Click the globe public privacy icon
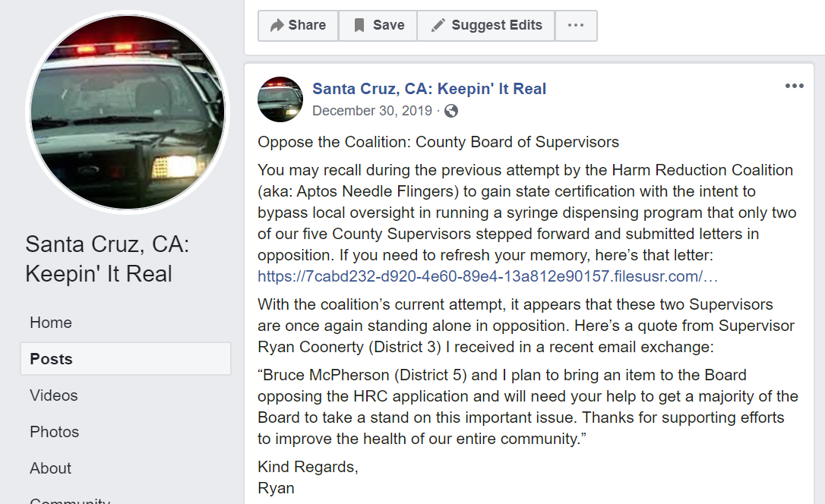This screenshot has width=825, height=504. coord(451,111)
